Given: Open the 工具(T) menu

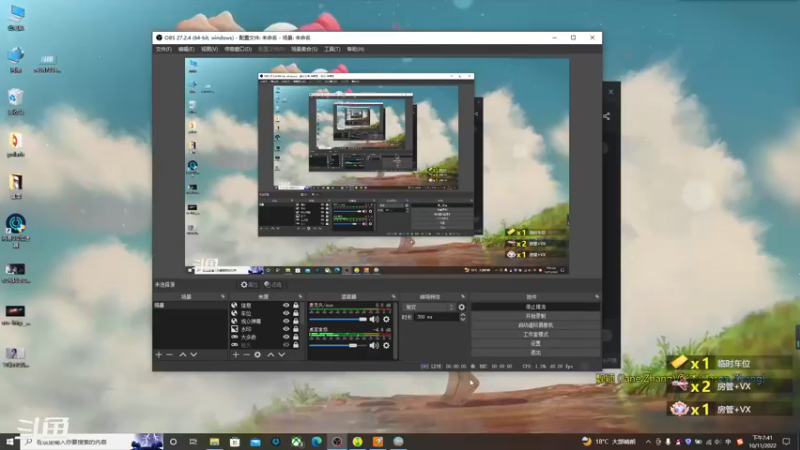Looking at the screenshot, I should (332, 49).
